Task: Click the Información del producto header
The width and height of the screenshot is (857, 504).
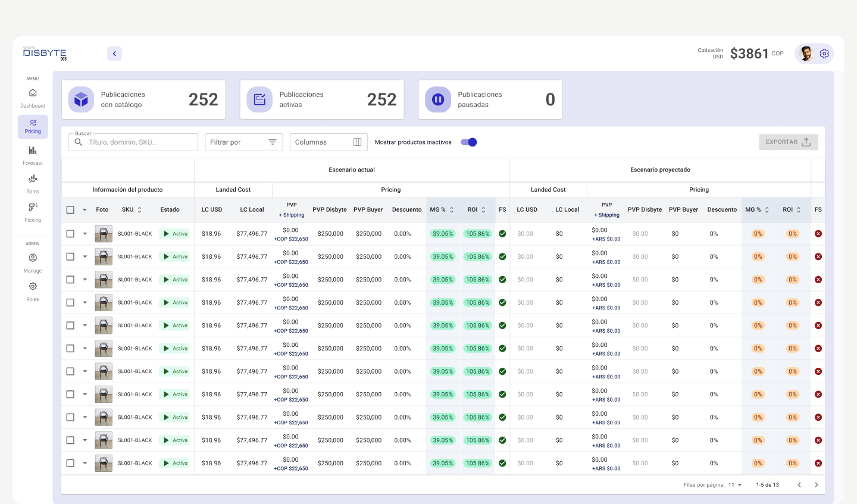Action: point(127,190)
